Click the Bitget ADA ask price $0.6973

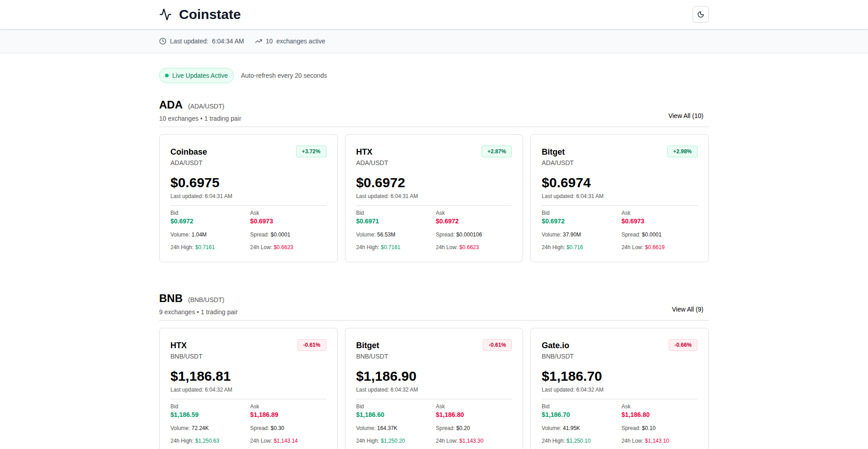(632, 221)
